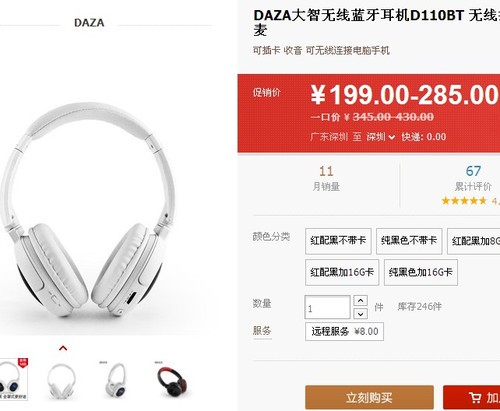Select the white headphone front thumbnail

click(61, 381)
